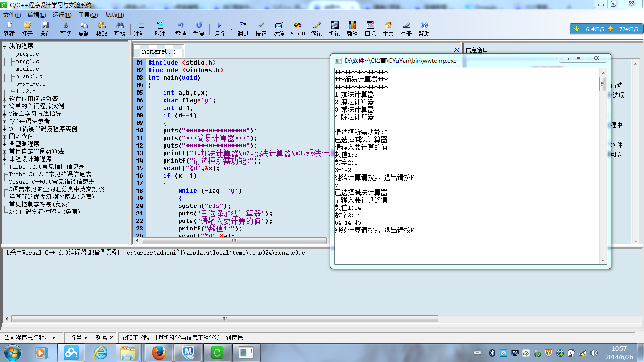
Task: Click the 注释 (Comment) toolbar icon
Action: point(140,29)
